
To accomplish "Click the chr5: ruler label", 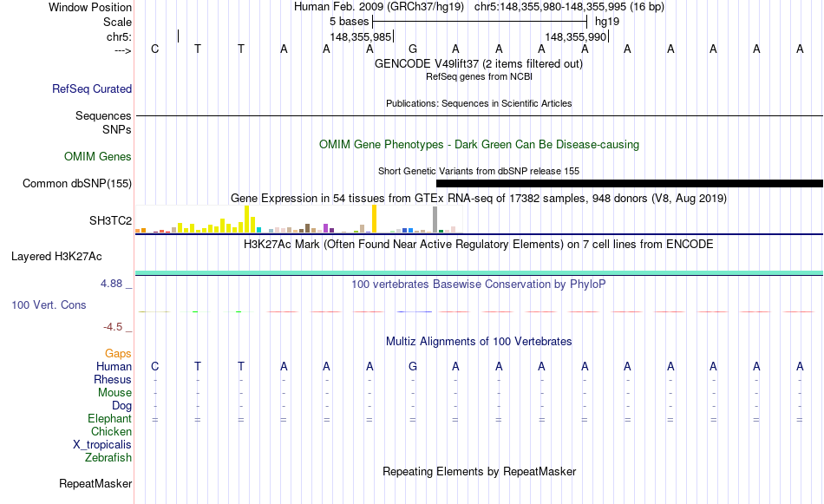I will click(x=119, y=36).
